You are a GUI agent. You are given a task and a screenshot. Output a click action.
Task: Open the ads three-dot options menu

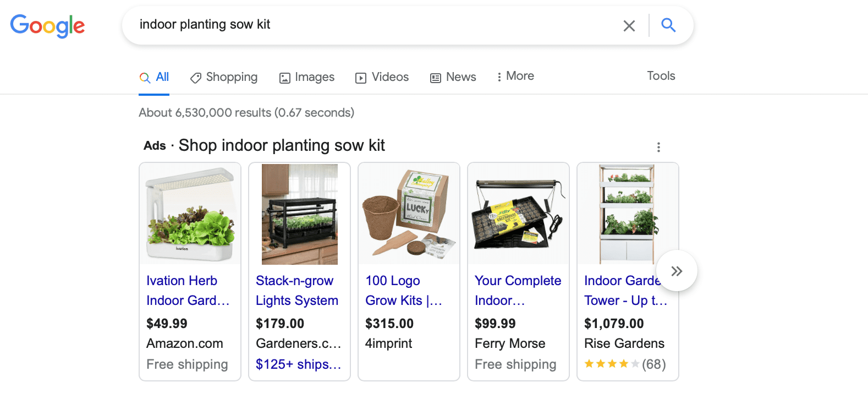point(658,147)
